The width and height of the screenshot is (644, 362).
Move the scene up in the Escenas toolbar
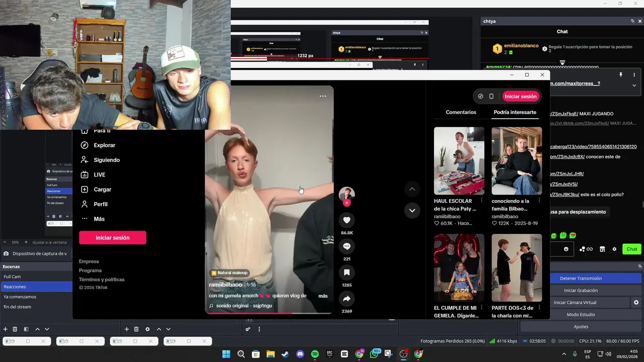tap(37, 329)
